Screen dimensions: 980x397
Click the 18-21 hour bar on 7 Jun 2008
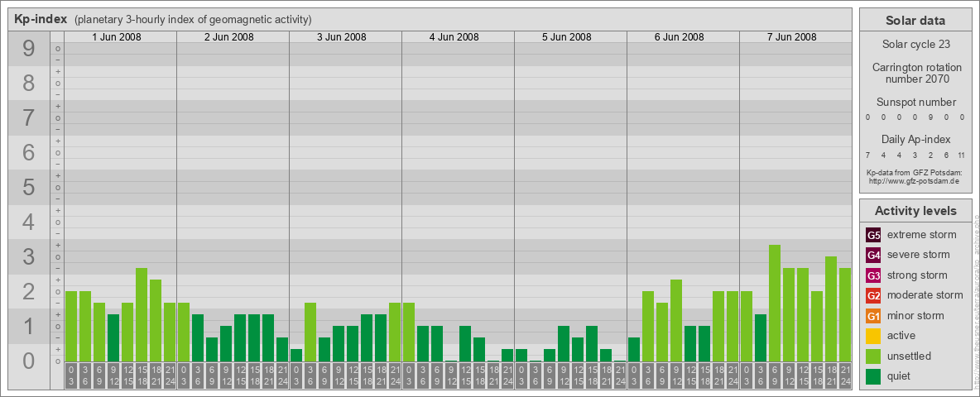[831, 309]
